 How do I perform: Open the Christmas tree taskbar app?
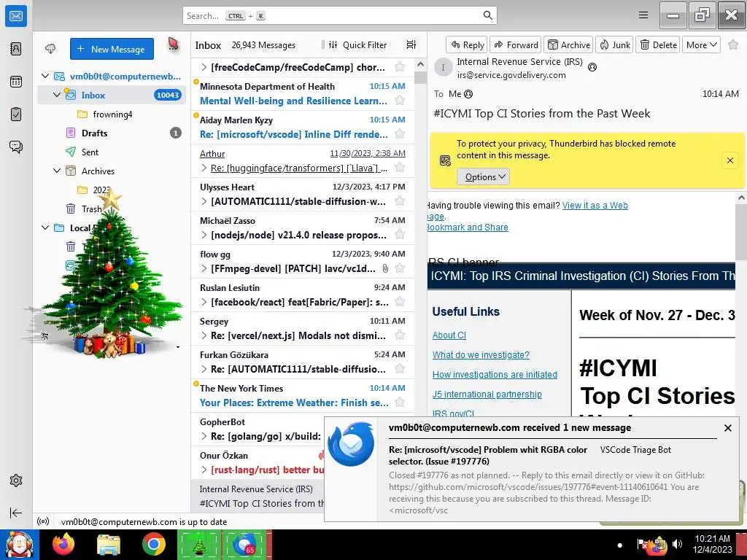coord(199,545)
